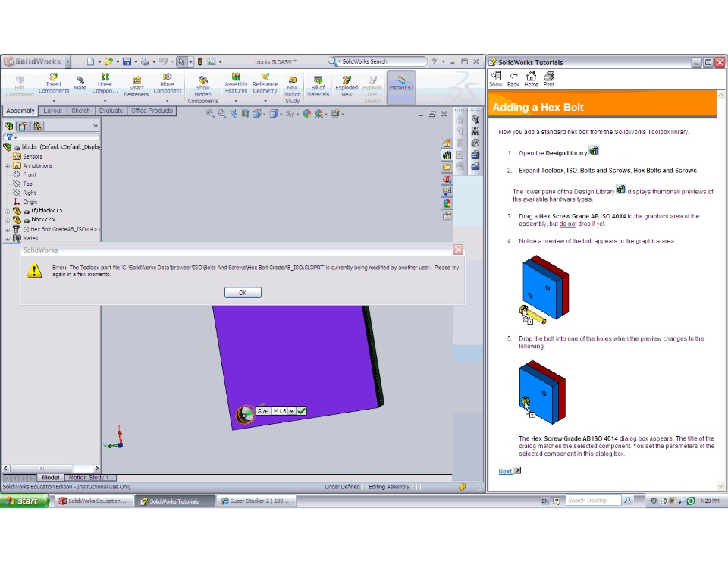Viewport: 728px width, 562px height.
Task: Expand the Annotations tree node
Action: (8, 166)
